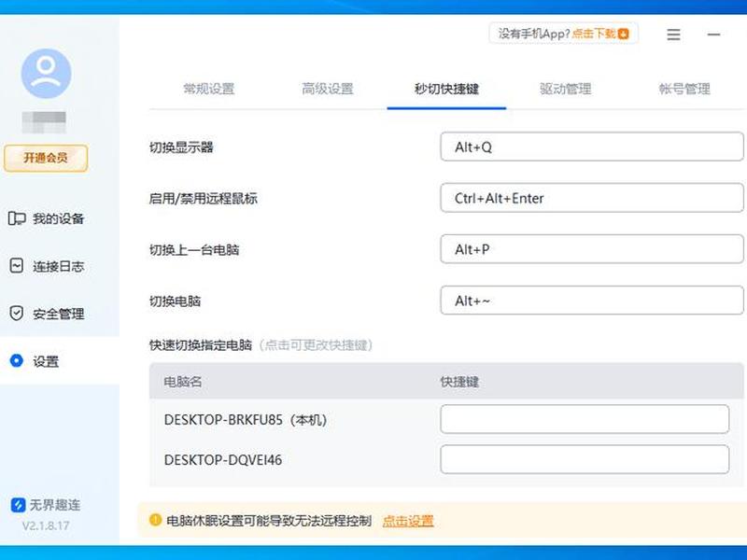This screenshot has width=747, height=560.
Task: Click the 连接日志 log icon
Action: tap(17, 266)
